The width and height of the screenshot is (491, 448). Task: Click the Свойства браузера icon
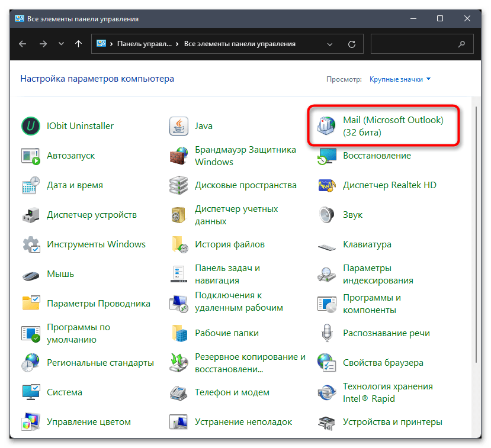(326, 363)
